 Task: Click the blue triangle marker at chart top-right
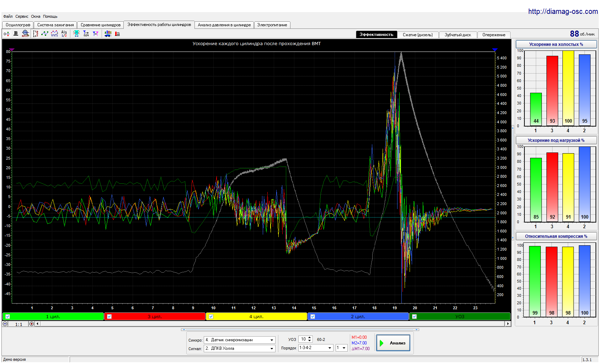495,50
